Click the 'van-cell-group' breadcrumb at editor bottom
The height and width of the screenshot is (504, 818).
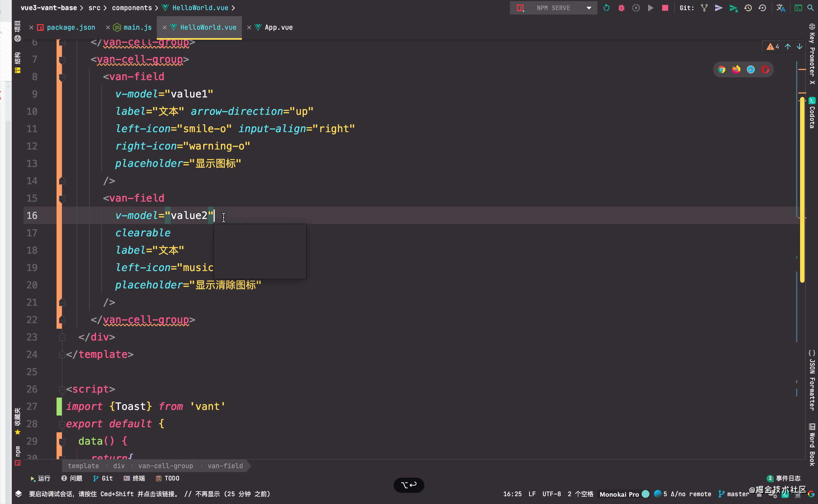(x=166, y=466)
